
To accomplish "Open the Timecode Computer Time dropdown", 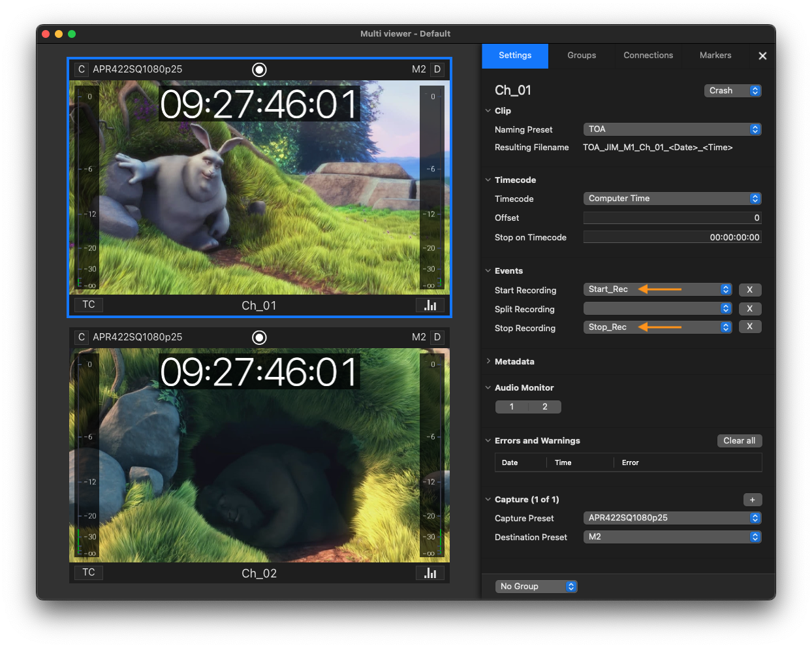I will (x=672, y=199).
